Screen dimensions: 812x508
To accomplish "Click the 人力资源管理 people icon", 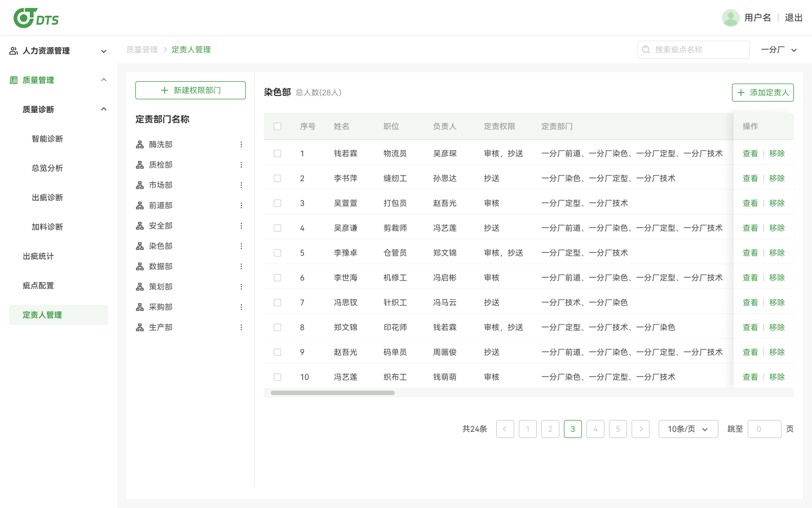I will (x=14, y=51).
